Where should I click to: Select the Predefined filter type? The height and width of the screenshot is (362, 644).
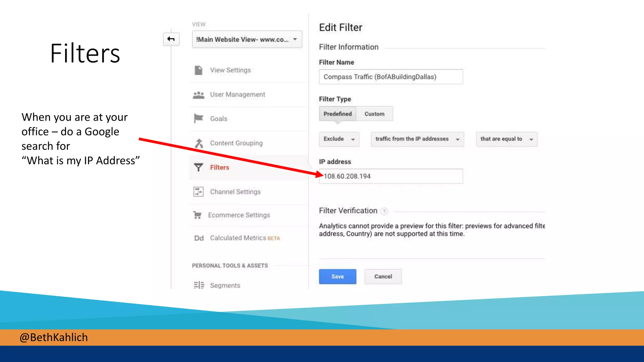pyautogui.click(x=338, y=114)
